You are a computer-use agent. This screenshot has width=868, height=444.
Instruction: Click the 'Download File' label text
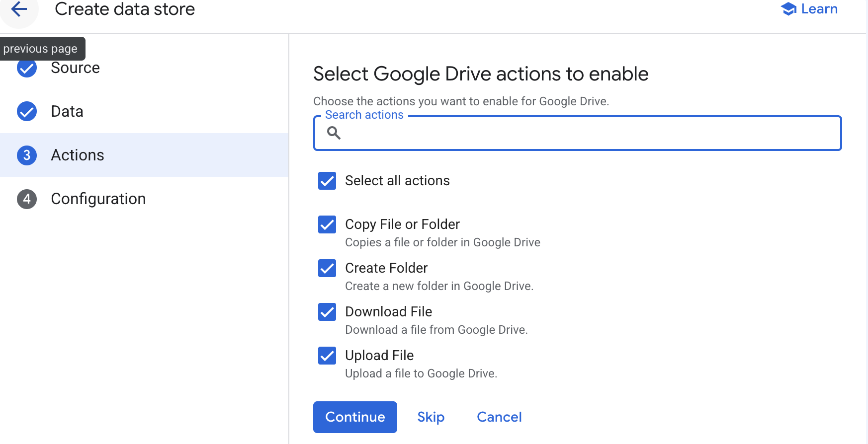pos(389,312)
